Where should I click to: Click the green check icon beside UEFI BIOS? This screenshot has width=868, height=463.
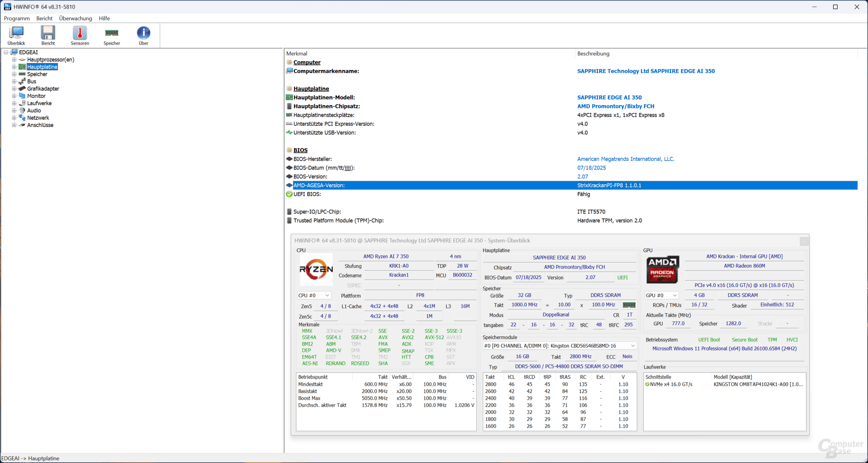coord(289,194)
